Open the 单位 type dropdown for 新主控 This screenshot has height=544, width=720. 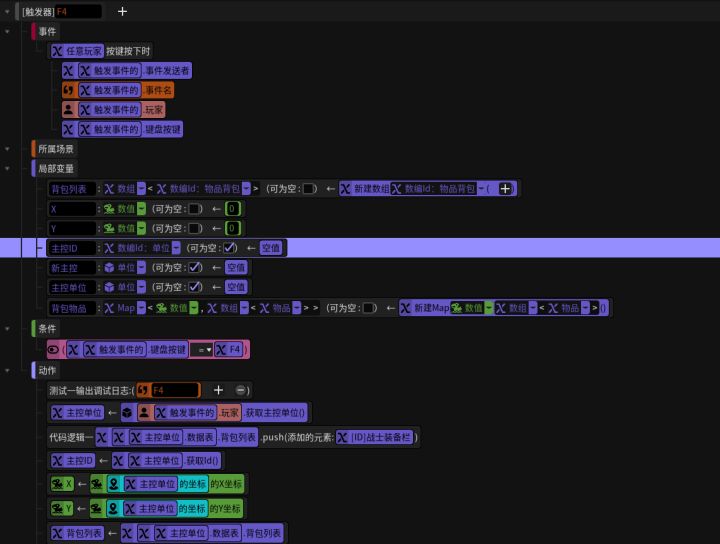141,268
